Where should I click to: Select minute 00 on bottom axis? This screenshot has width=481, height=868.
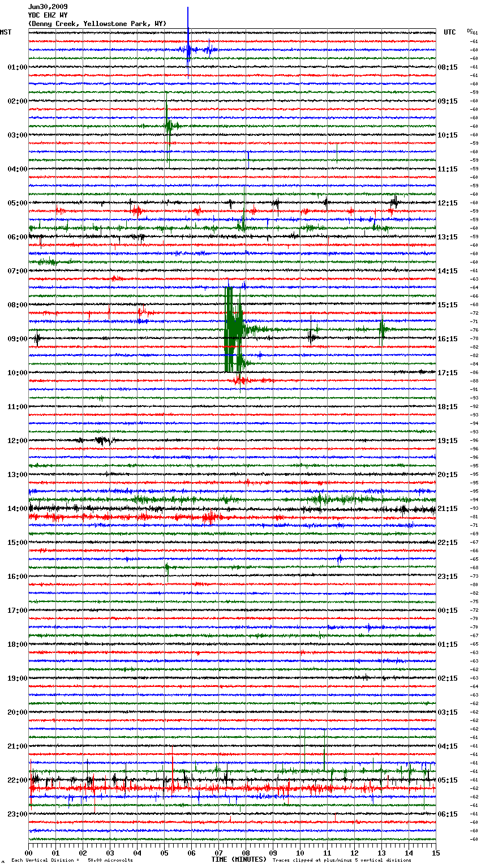click(x=29, y=853)
